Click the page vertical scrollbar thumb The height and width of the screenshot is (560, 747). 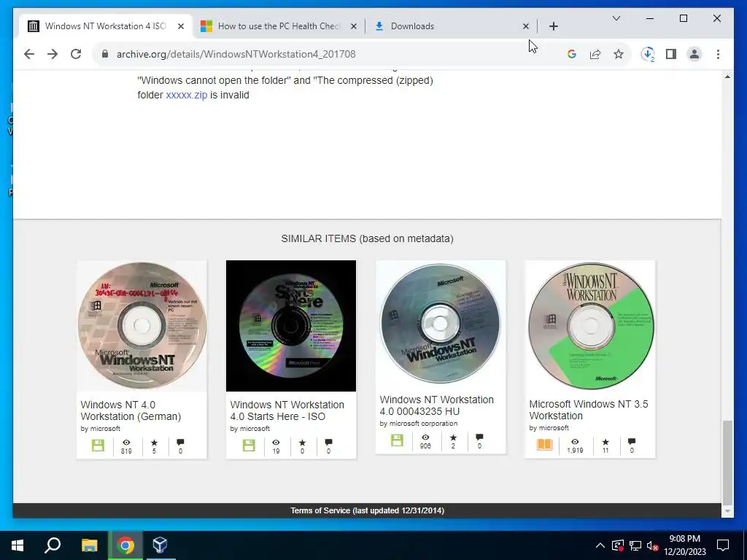click(727, 462)
